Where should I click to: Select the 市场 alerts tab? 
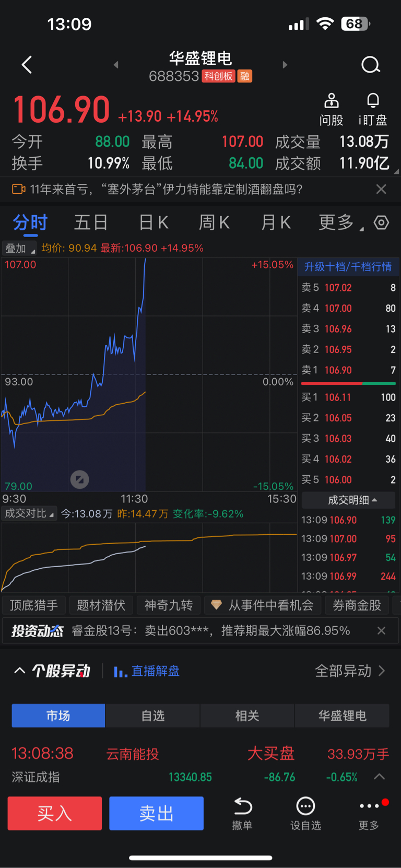coord(58,715)
